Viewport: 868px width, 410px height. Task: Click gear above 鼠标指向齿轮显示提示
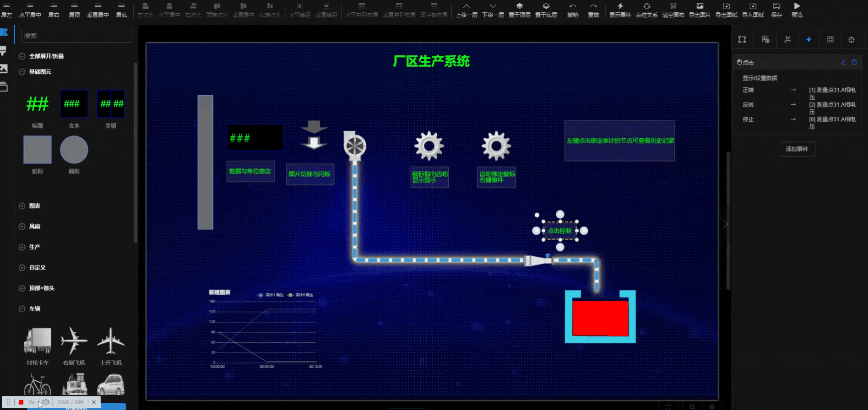point(429,146)
